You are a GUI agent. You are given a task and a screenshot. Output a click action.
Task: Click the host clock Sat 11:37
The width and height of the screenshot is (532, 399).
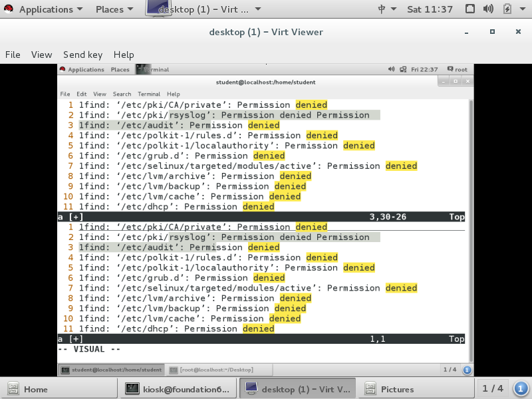(x=430, y=9)
